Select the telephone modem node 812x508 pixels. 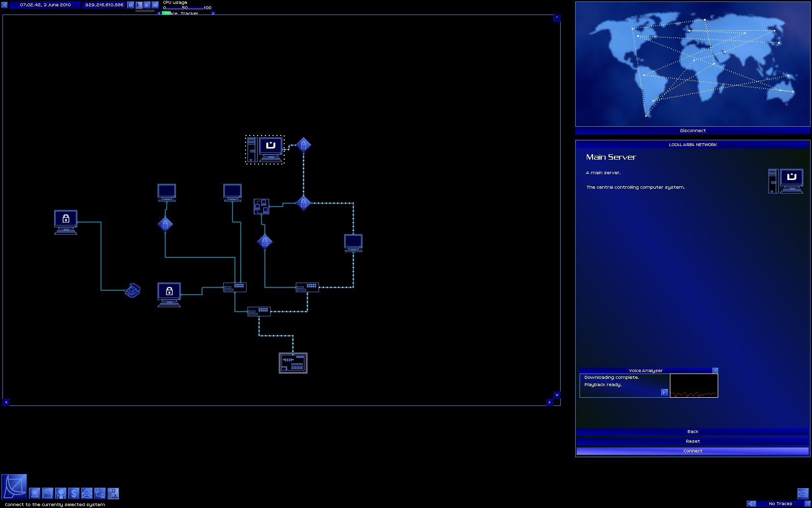[x=132, y=290]
